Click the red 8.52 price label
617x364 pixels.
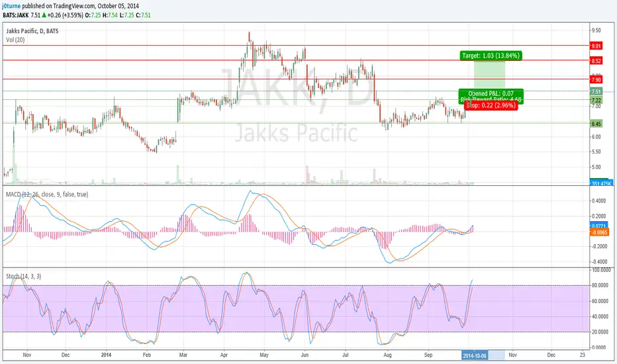(596, 61)
